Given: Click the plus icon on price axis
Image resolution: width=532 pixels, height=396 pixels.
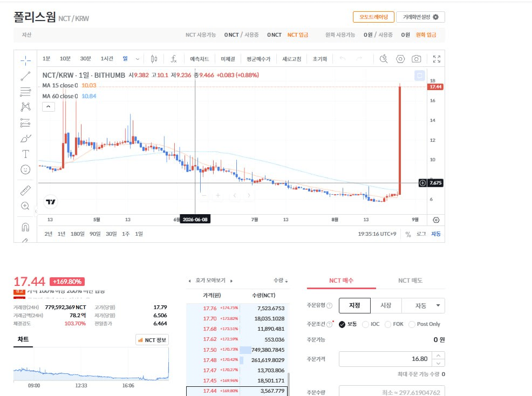Looking at the screenshot, I should tap(422, 183).
